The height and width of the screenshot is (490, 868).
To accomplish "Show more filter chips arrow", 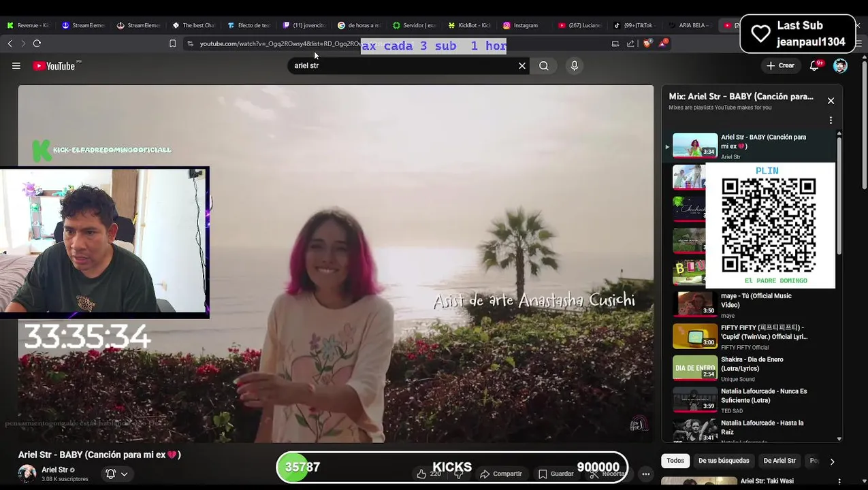I will click(x=832, y=461).
